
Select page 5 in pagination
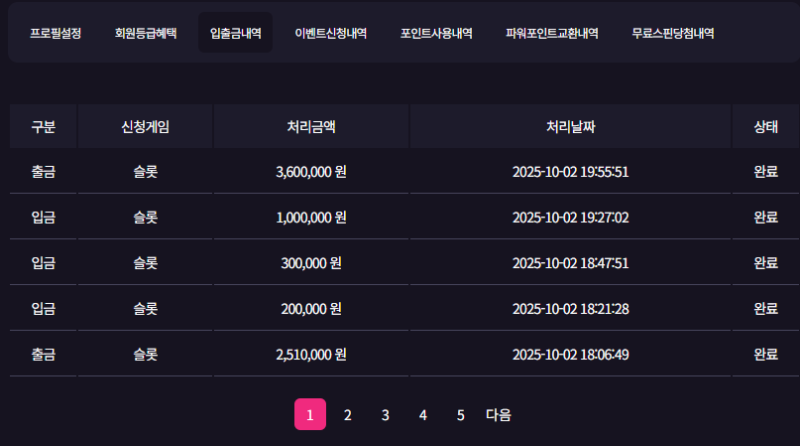point(460,415)
